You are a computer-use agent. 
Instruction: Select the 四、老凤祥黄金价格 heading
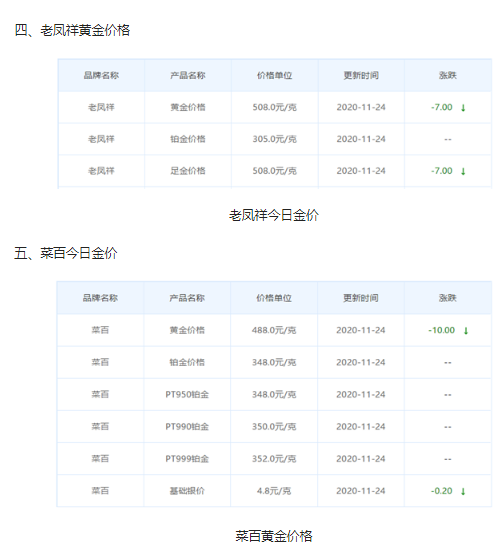tap(72, 30)
